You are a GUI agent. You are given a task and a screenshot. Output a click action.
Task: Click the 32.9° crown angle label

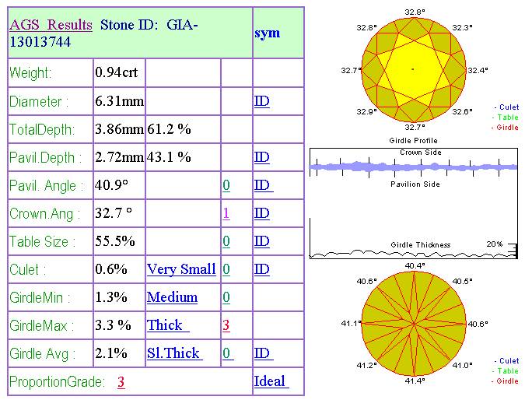(x=367, y=112)
